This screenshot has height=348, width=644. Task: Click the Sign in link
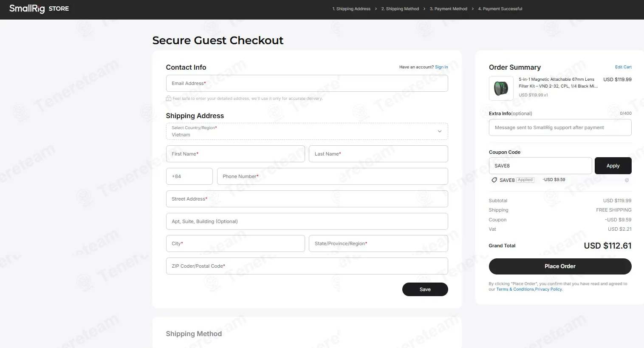[x=441, y=67]
